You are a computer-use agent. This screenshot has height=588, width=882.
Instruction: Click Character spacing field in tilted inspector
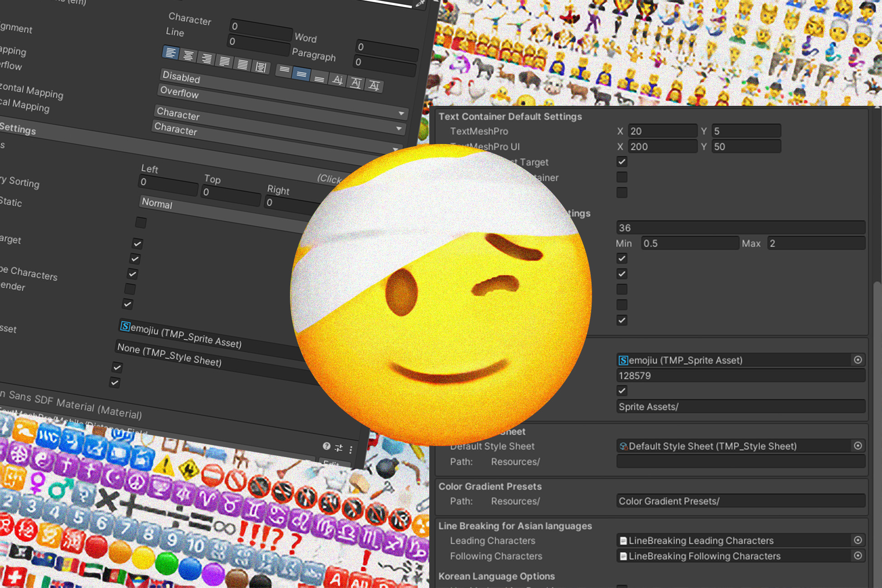pos(261,30)
